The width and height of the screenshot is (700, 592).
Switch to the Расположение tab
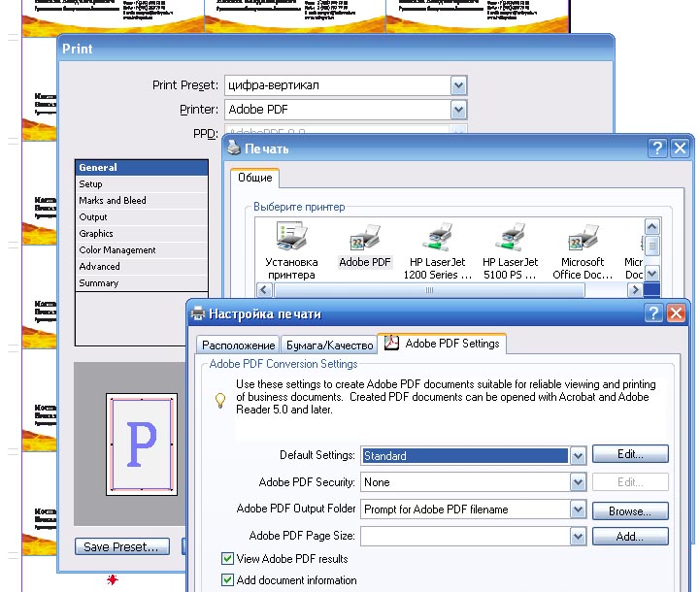[238, 345]
